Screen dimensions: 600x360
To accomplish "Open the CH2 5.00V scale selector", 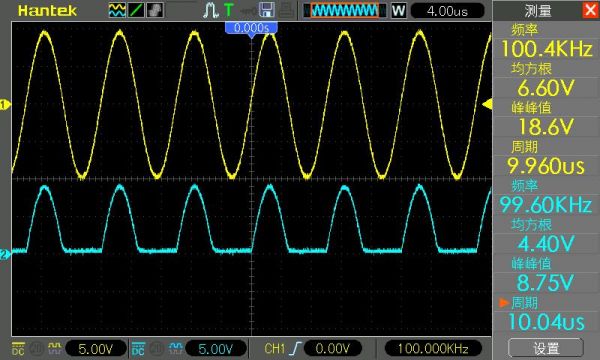I will point(215,349).
